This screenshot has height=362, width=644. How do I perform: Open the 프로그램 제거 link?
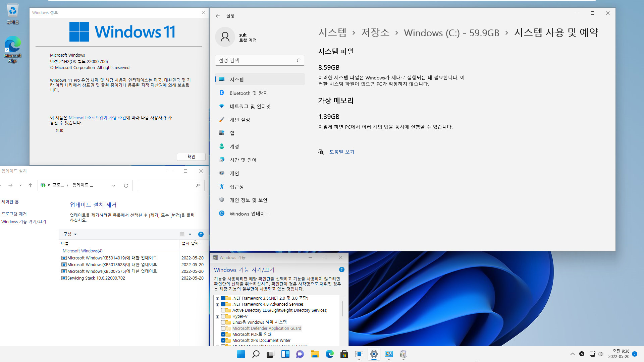point(14,214)
